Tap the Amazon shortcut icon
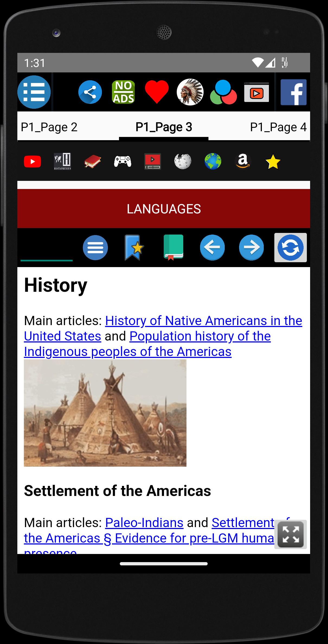 coord(243,161)
